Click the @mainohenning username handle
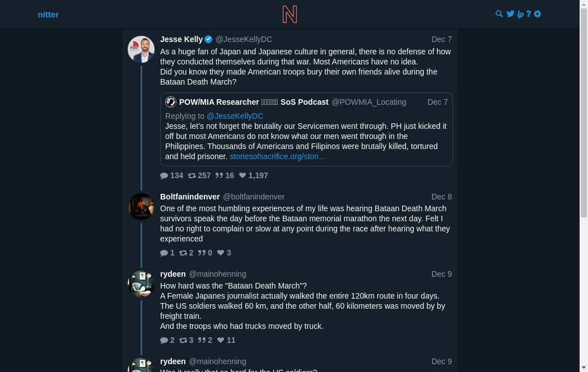This screenshot has width=588, height=372. point(217,274)
